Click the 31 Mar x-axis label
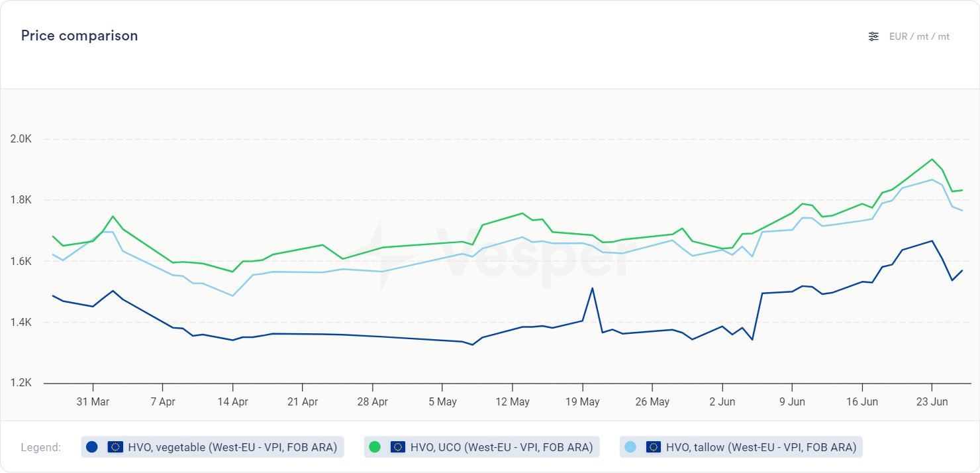Image resolution: width=980 pixels, height=473 pixels. [x=93, y=401]
